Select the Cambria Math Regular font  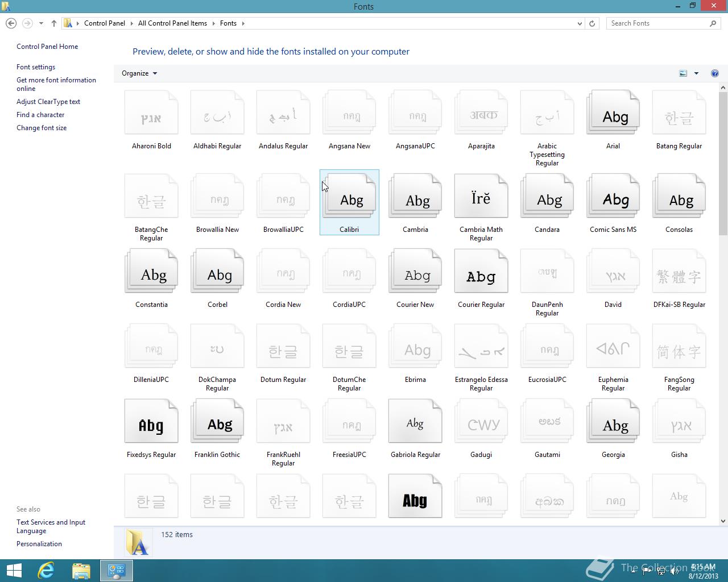481,196
